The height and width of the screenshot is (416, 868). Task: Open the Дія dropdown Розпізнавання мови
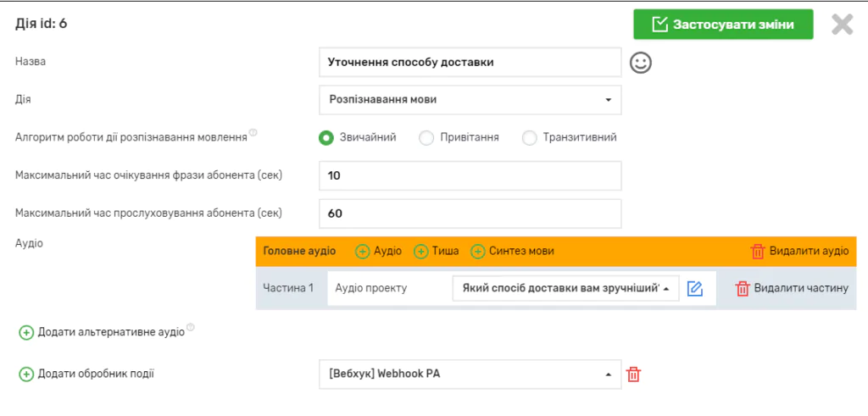pyautogui.click(x=470, y=100)
